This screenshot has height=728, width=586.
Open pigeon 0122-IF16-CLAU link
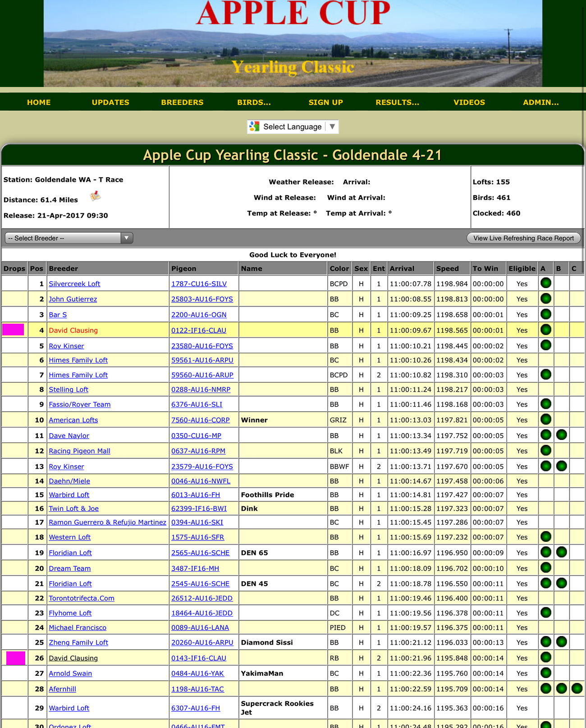198,330
